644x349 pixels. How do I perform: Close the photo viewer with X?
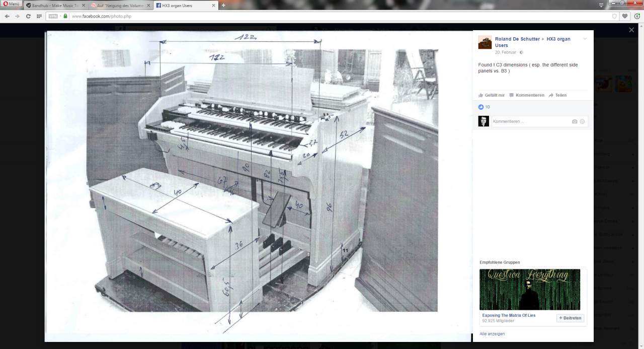tap(631, 30)
